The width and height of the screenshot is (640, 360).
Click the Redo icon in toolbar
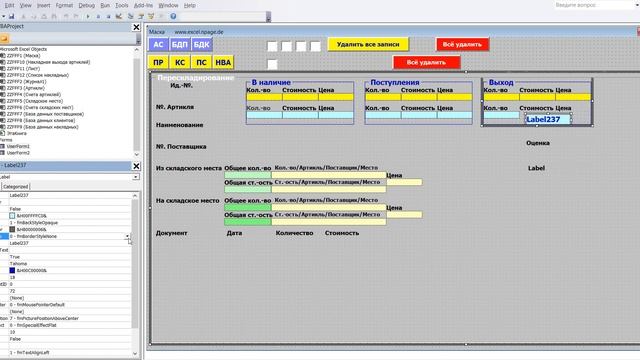pyautogui.click(x=76, y=16)
